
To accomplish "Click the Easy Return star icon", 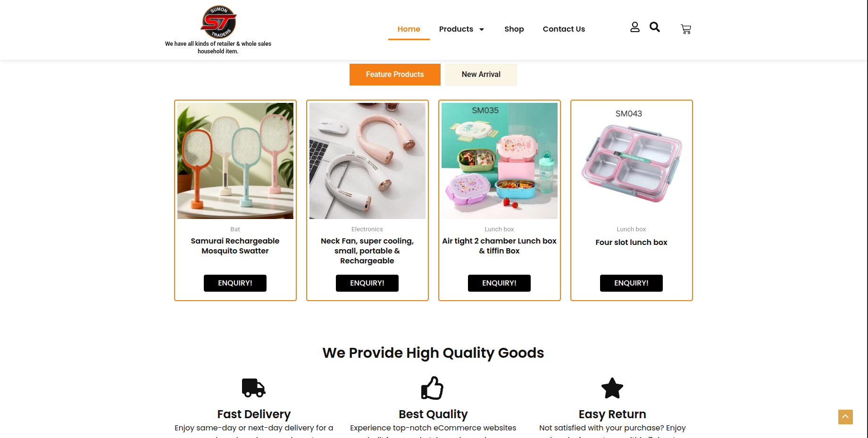I will (612, 388).
